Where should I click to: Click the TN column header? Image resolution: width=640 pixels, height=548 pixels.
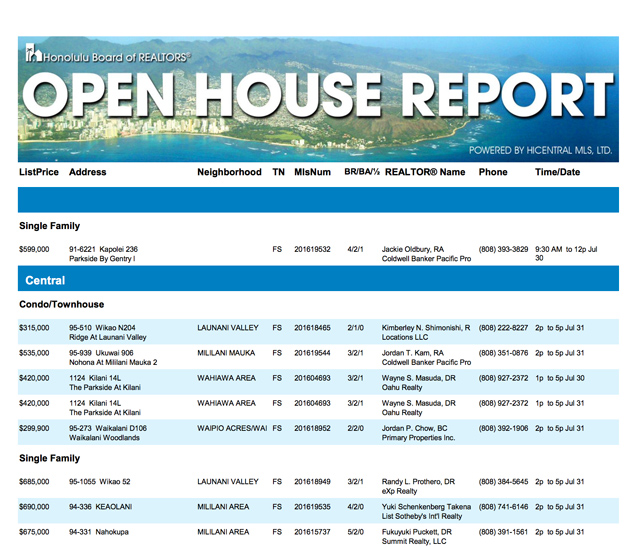[278, 172]
